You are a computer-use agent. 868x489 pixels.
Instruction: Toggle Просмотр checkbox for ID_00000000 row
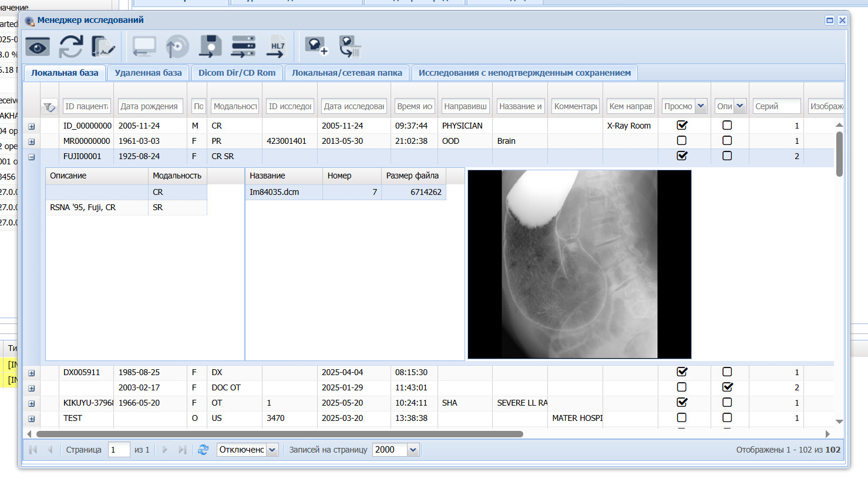(x=682, y=125)
